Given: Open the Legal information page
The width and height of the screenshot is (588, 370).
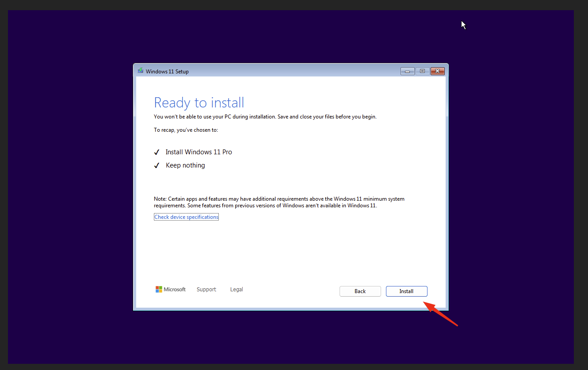Looking at the screenshot, I should [236, 289].
